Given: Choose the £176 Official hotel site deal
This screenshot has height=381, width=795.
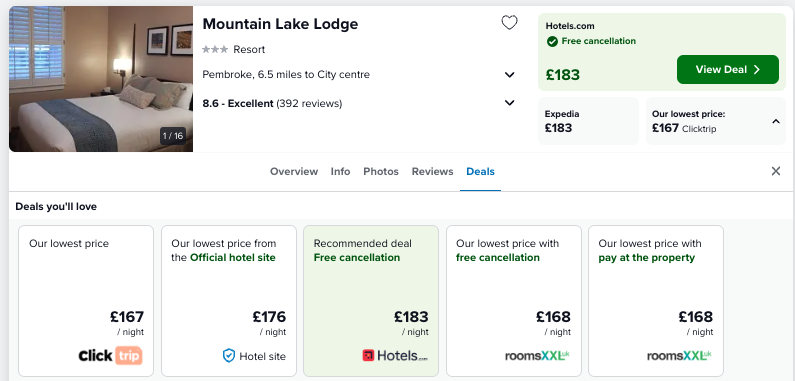Looking at the screenshot, I should pyautogui.click(x=229, y=301).
